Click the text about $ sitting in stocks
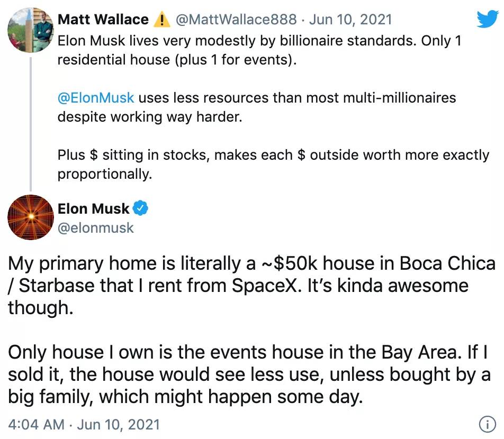This screenshot has height=439, width=504. pos(273,164)
